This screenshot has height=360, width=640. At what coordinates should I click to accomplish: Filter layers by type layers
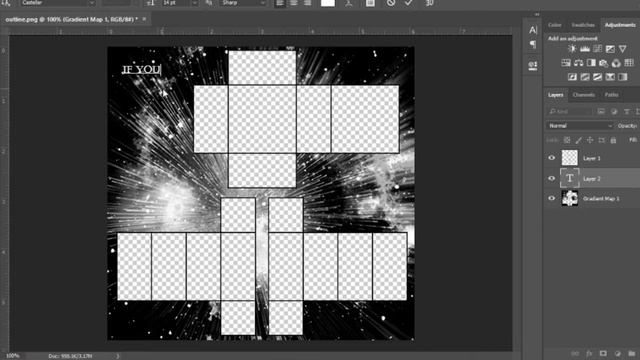pos(627,111)
